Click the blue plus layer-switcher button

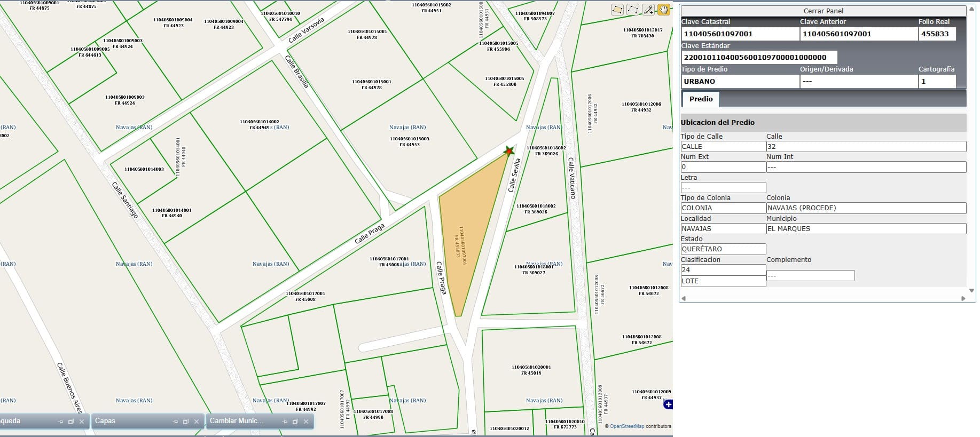coord(668,404)
